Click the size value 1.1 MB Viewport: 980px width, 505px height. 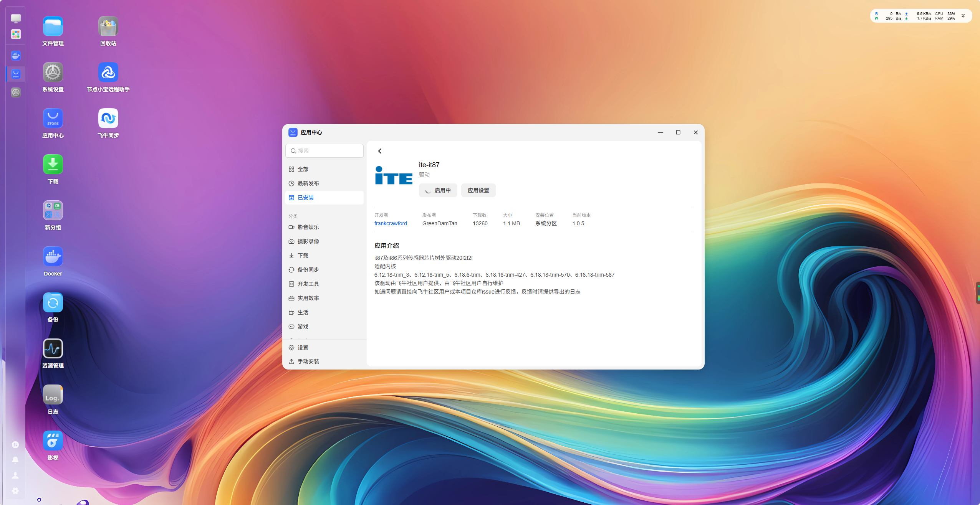coord(512,223)
